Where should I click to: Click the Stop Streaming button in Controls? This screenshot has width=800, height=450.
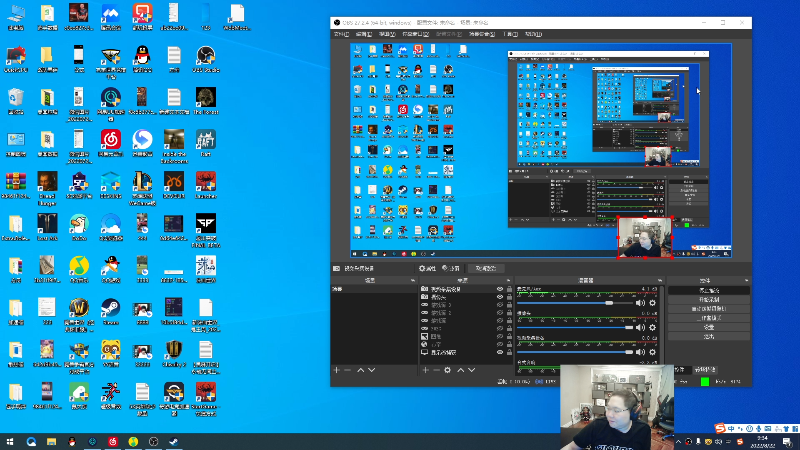coord(709,290)
